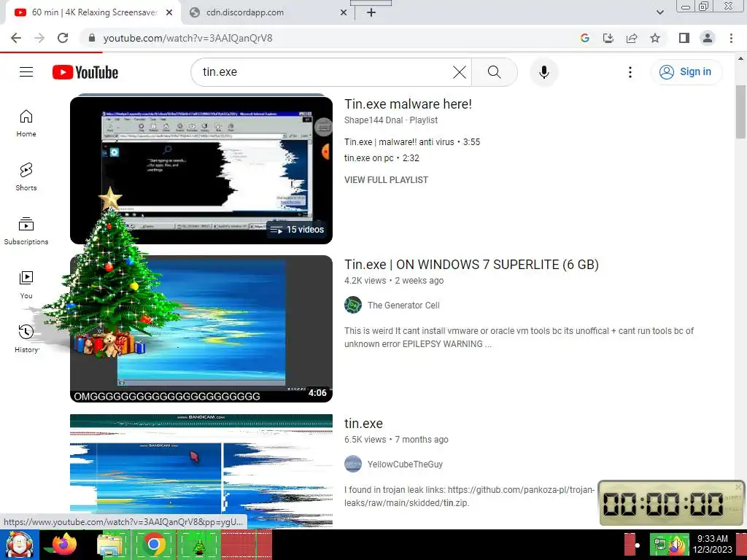Viewport: 747px width, 560px height.
Task: Bookmark this tab with star icon
Action: coord(655,38)
